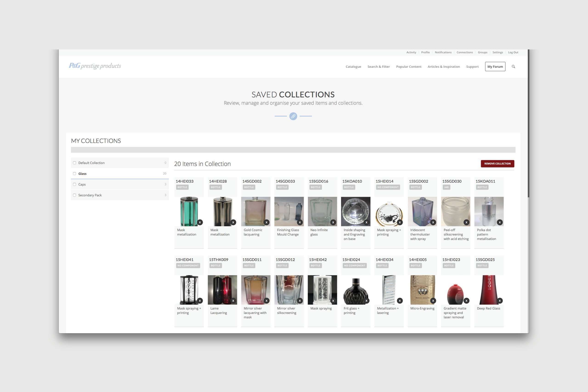Remove item 15HEI024 Frit glass item
588x392 pixels.
pos(367,301)
